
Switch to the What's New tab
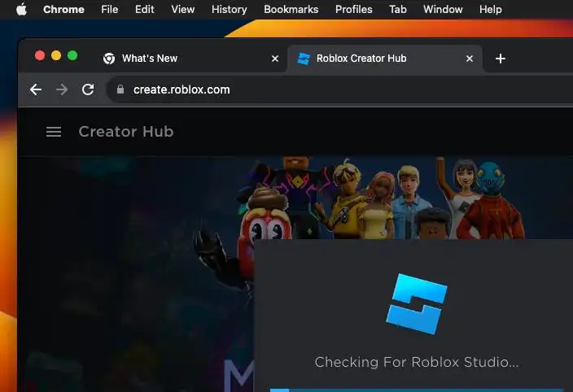190,59
